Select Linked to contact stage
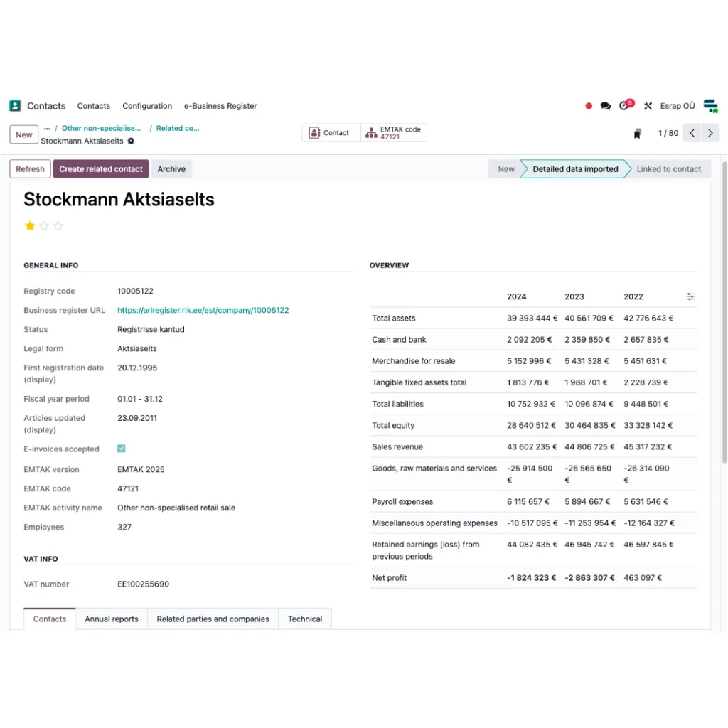The width and height of the screenshot is (728, 728). [668, 169]
